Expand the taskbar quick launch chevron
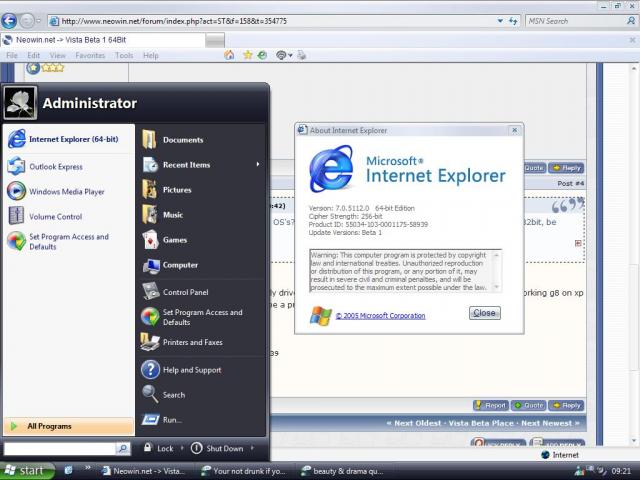The height and width of the screenshot is (480, 640). point(87,468)
